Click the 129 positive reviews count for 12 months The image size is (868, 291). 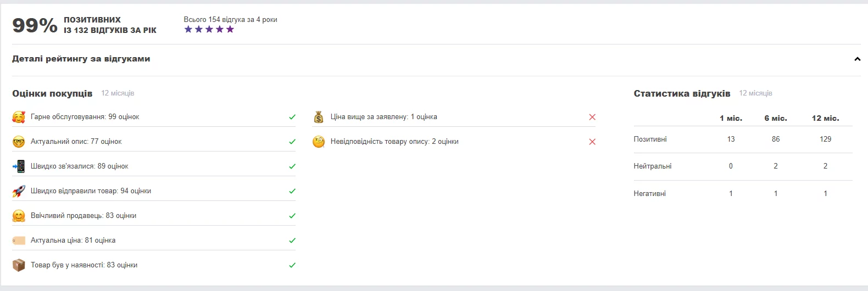pyautogui.click(x=825, y=139)
